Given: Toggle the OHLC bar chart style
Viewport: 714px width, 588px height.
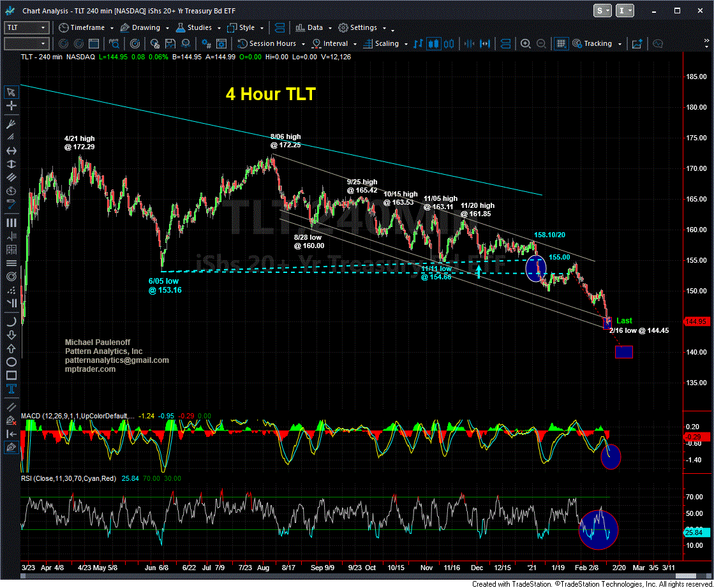Looking at the screenshot, I should click(418, 44).
